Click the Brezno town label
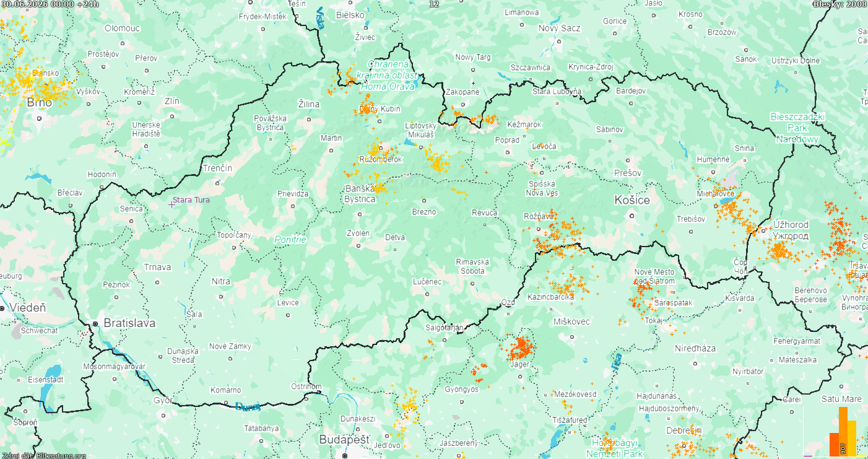Screen dimensions: 868x459 click(x=424, y=211)
